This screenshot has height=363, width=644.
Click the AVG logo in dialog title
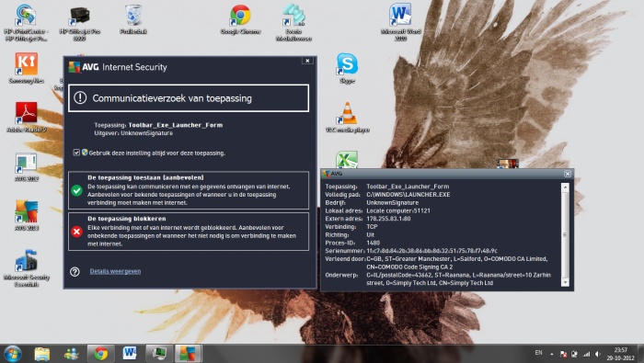(x=75, y=67)
